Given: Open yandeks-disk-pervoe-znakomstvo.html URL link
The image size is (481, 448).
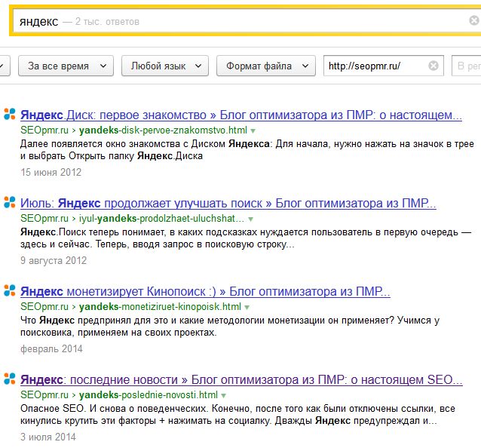Looking at the screenshot, I should [x=163, y=130].
